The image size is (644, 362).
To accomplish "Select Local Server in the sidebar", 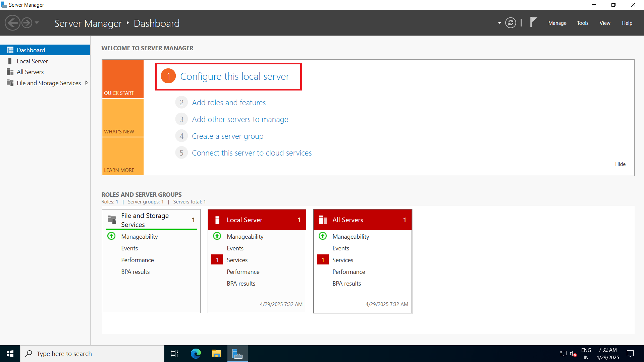I will click(45, 61).
